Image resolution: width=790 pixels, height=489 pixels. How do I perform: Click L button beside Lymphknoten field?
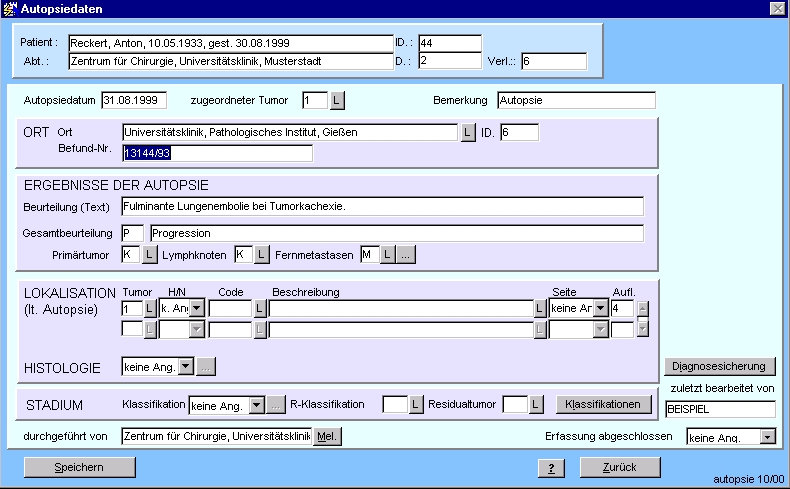(262, 255)
